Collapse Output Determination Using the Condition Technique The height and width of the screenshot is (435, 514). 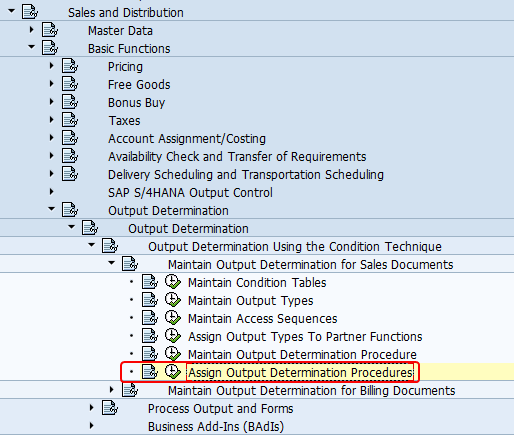92,245
